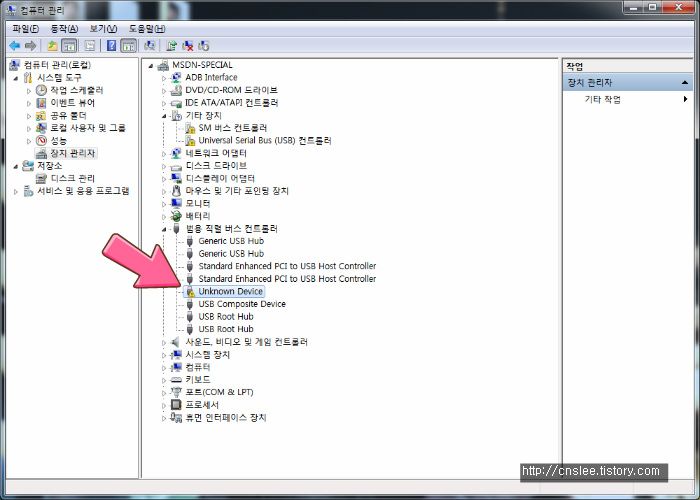Select IDE ATA/ATAPI 컨트롤러
700x500 pixels.
pos(232,103)
